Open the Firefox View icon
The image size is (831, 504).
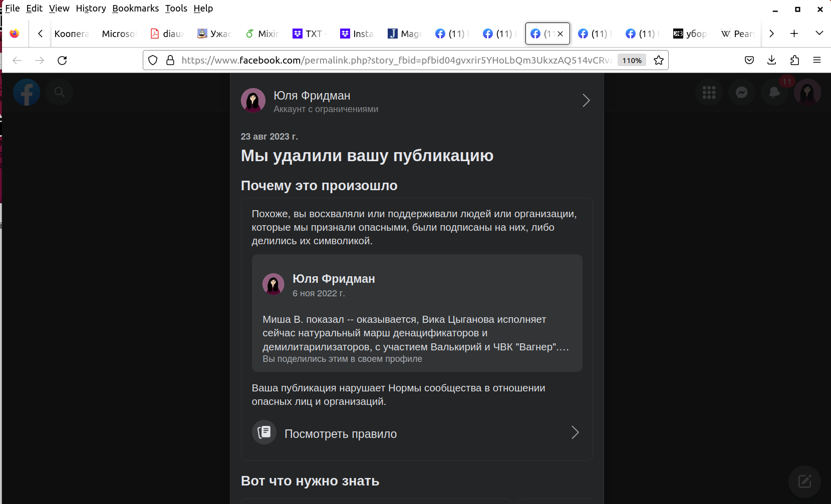coord(15,34)
